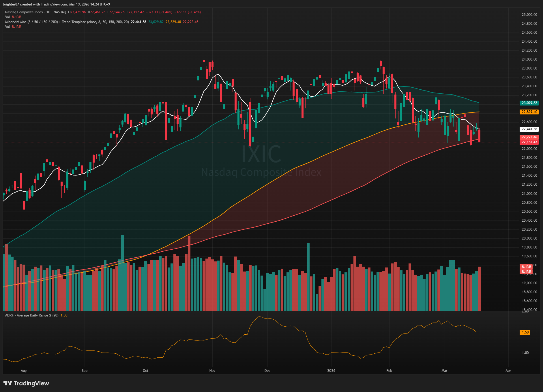Click the Nasdaq Composite Index symbol title
The height and width of the screenshot is (392, 543).
point(24,12)
